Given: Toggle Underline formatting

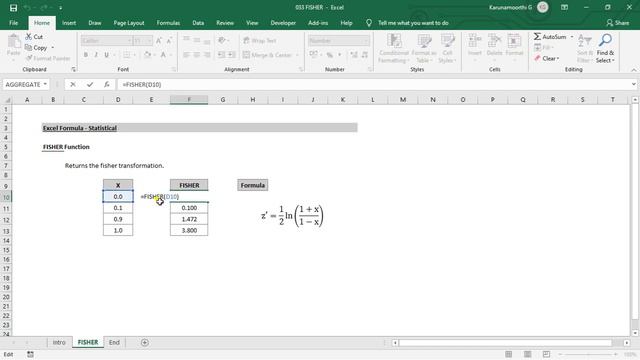Looking at the screenshot, I should pos(107,55).
